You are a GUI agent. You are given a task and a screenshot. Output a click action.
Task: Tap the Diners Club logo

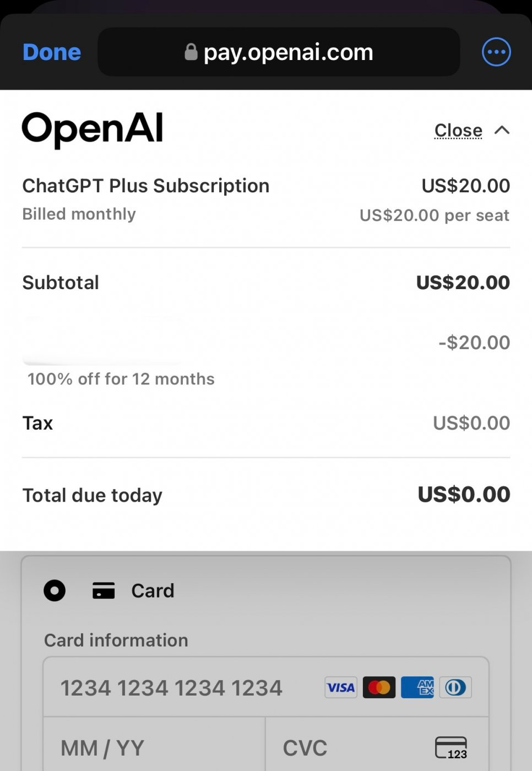click(x=455, y=687)
